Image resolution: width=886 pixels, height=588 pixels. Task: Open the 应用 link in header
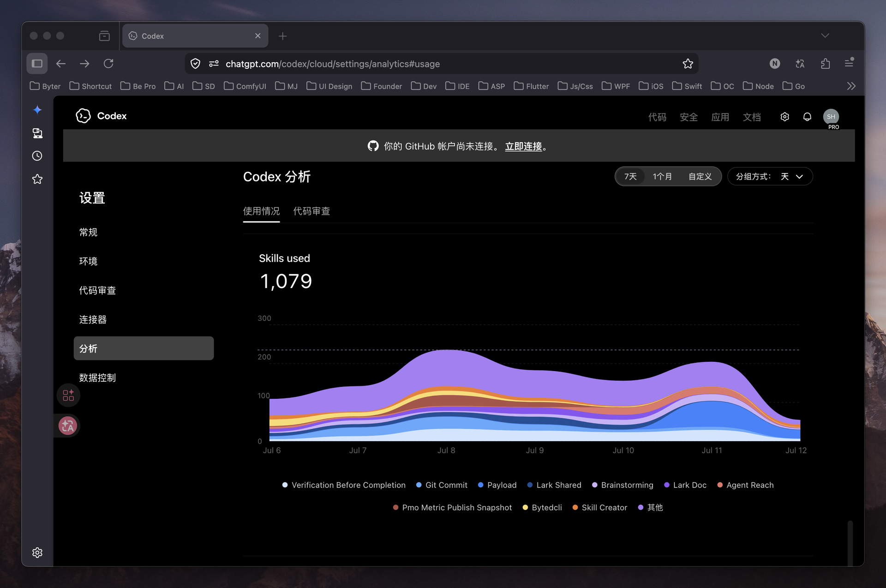click(720, 117)
